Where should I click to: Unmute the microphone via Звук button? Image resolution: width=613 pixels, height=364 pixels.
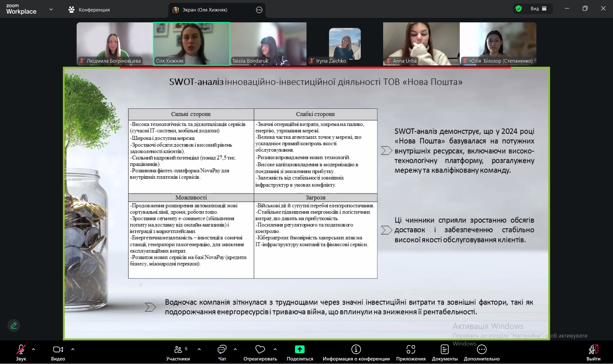(x=21, y=350)
